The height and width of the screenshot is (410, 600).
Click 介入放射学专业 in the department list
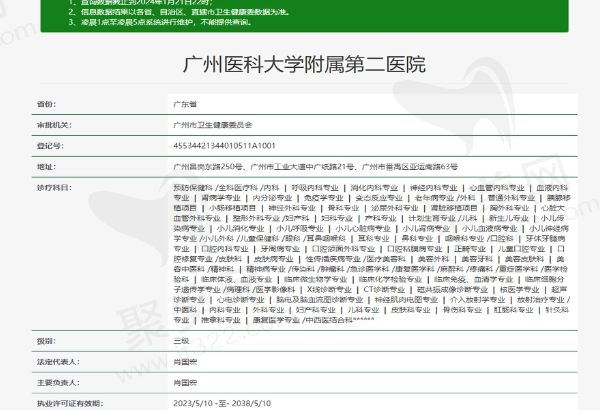tap(478, 300)
